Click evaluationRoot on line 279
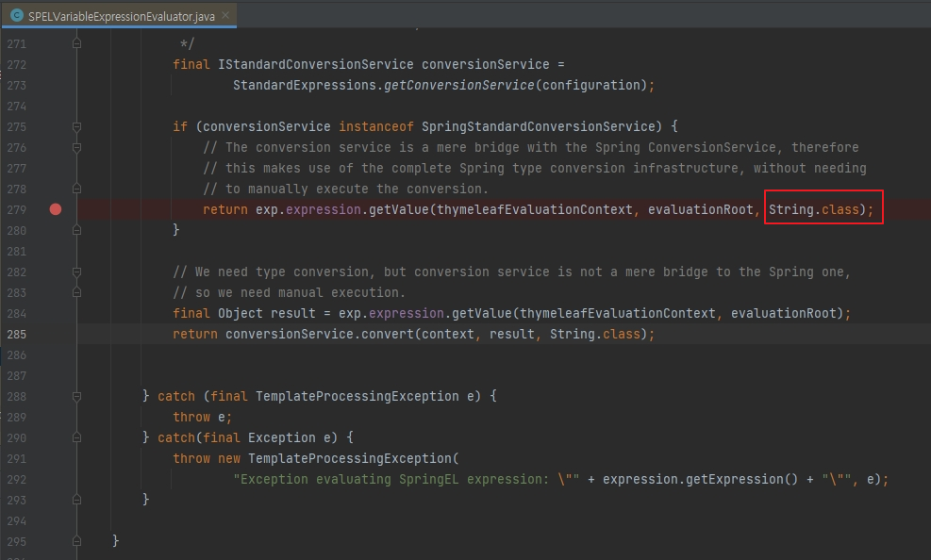Viewport: 931px width, 560px height. (701, 209)
